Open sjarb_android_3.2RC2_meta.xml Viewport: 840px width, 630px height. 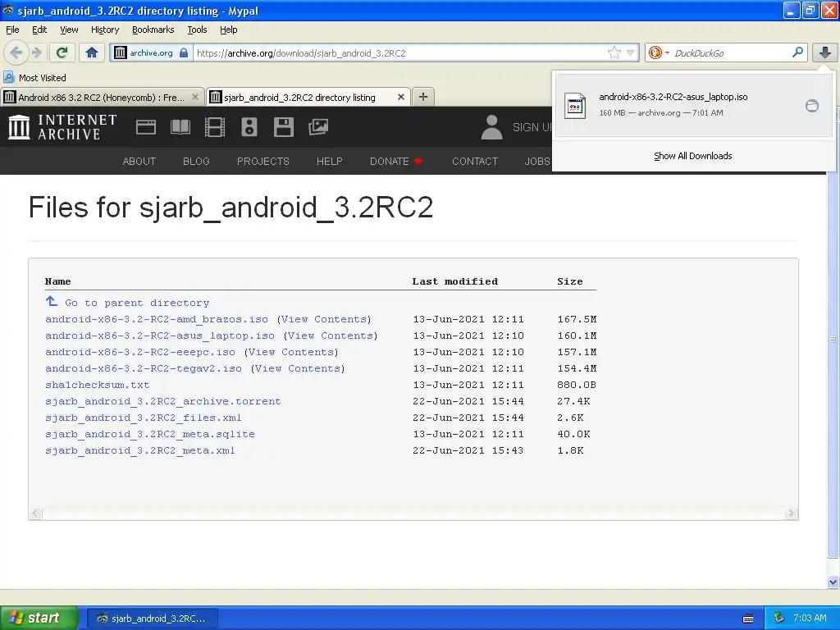pos(139,450)
